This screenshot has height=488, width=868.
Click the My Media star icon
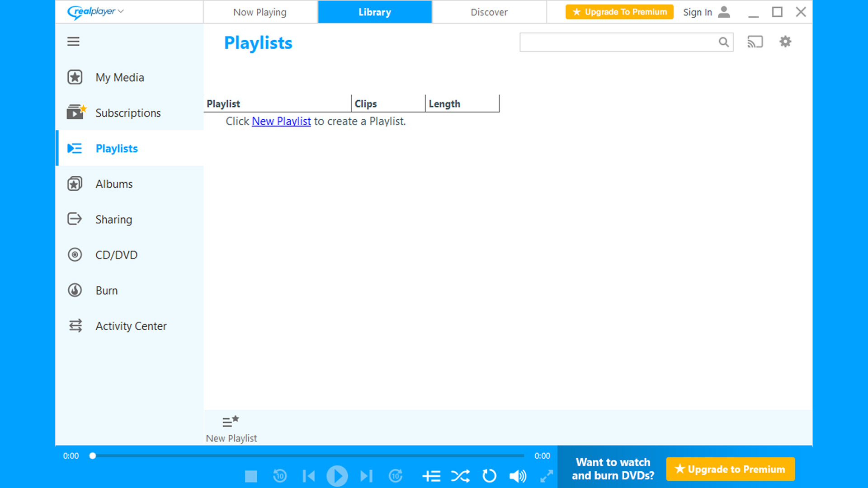tap(75, 77)
